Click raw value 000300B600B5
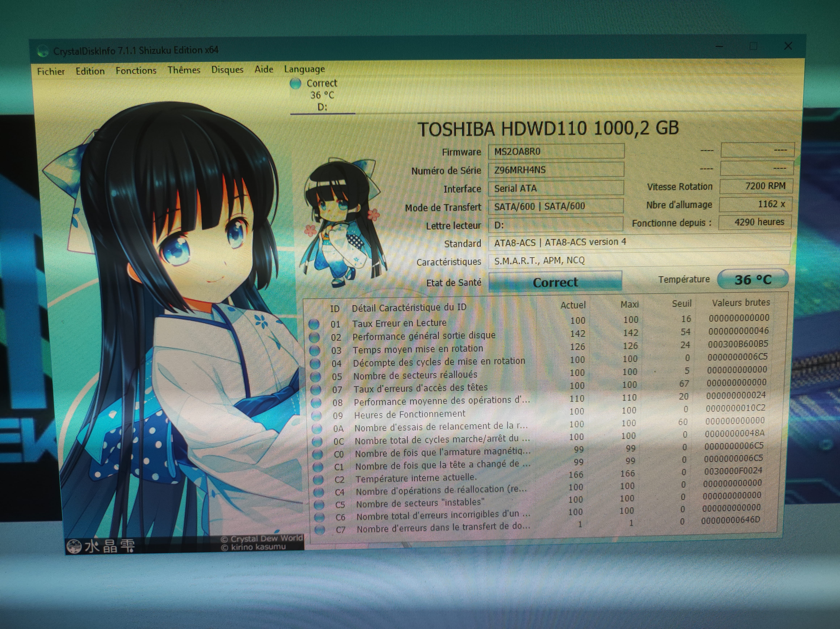This screenshot has width=840, height=629. click(738, 344)
